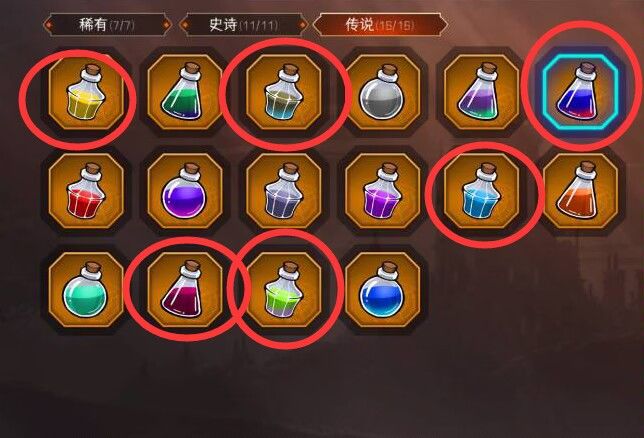Choose the magenta conical flask potion
This screenshot has width=644, height=438.
185,290
